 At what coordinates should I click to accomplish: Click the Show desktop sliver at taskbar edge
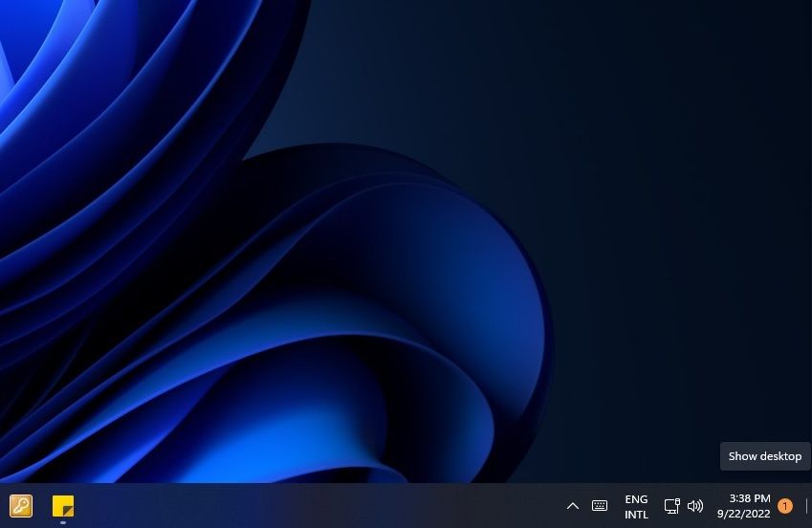[x=807, y=506]
